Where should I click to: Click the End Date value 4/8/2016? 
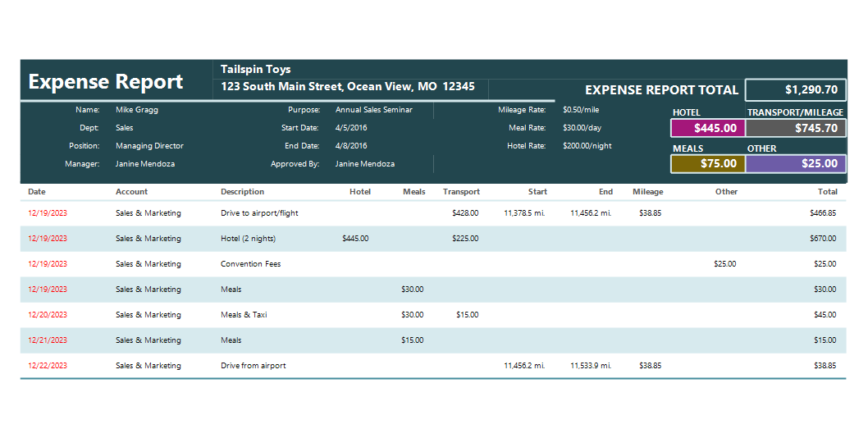pos(351,146)
